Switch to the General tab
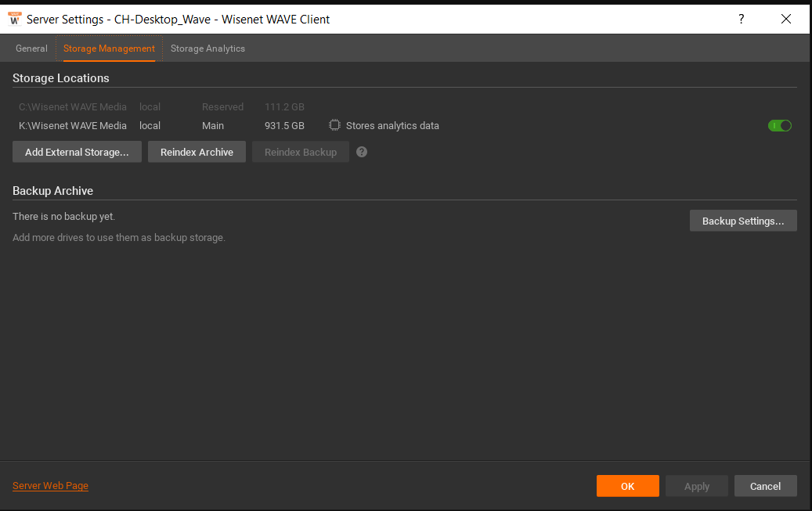This screenshot has width=812, height=511. [x=31, y=49]
